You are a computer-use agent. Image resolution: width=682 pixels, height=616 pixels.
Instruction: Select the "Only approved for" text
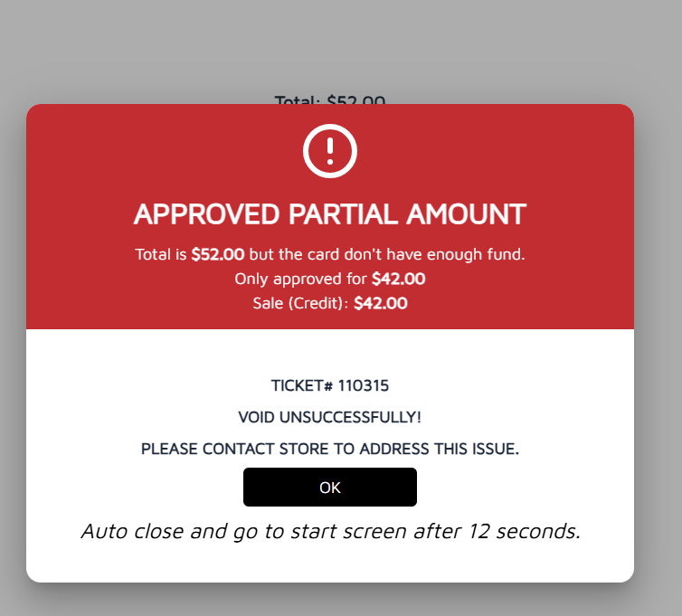301,280
